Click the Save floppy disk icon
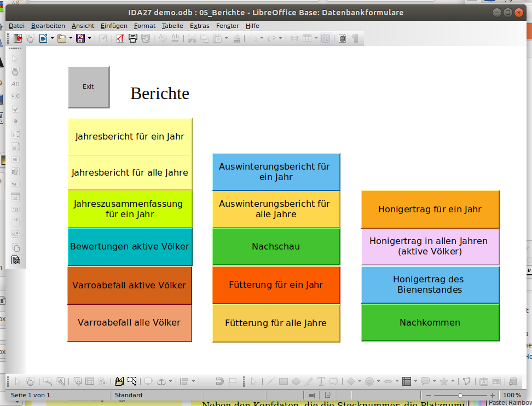Image resolution: width=532 pixels, height=406 pixels. (80, 38)
